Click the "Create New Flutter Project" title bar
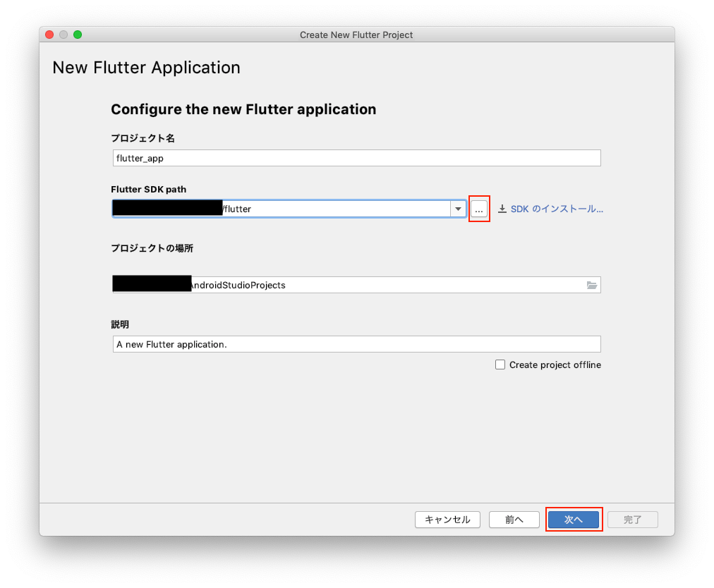The height and width of the screenshot is (588, 714). click(356, 35)
